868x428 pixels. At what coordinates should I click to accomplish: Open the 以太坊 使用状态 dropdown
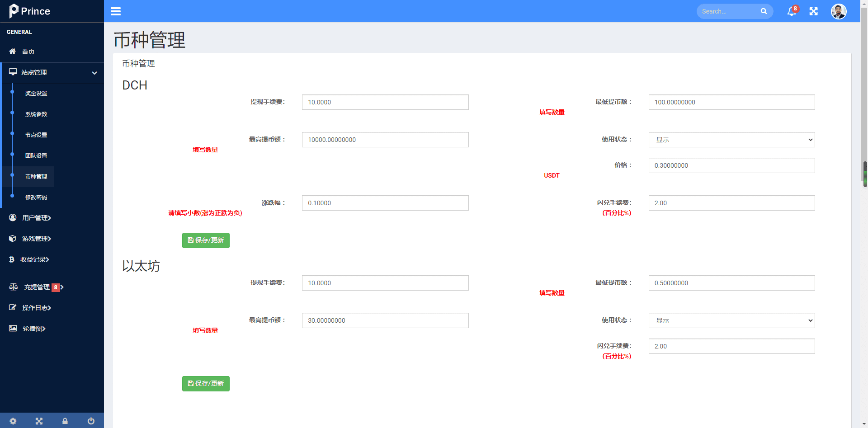pos(731,320)
